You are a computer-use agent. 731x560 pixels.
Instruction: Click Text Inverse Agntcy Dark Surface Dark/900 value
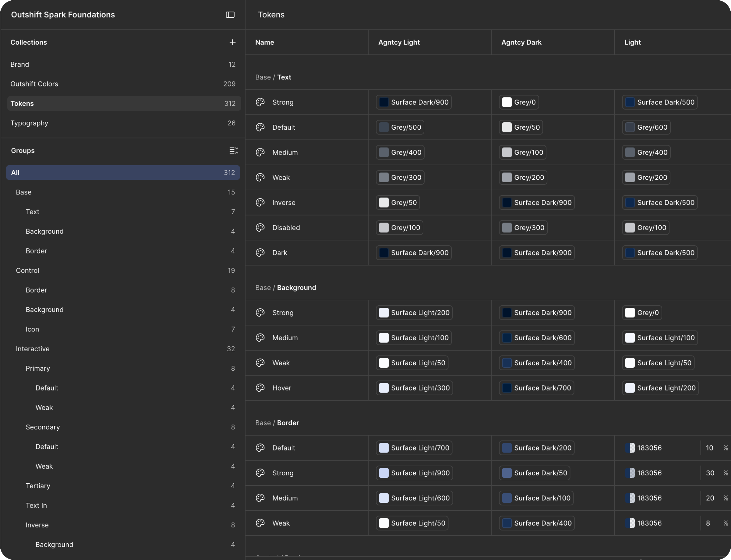pyautogui.click(x=537, y=203)
